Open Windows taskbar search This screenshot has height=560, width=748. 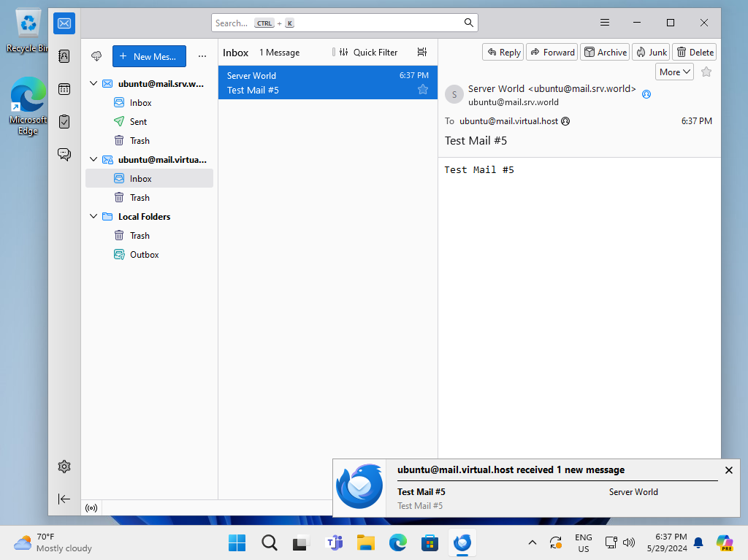click(269, 542)
